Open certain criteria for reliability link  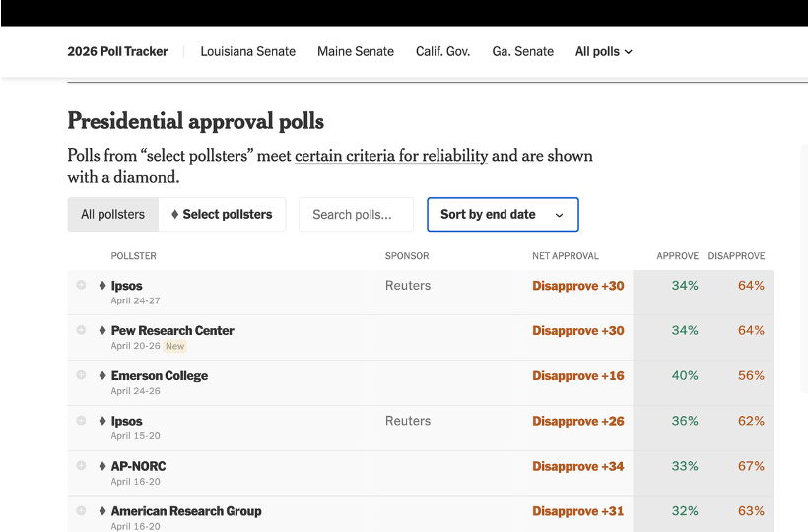pyautogui.click(x=391, y=156)
